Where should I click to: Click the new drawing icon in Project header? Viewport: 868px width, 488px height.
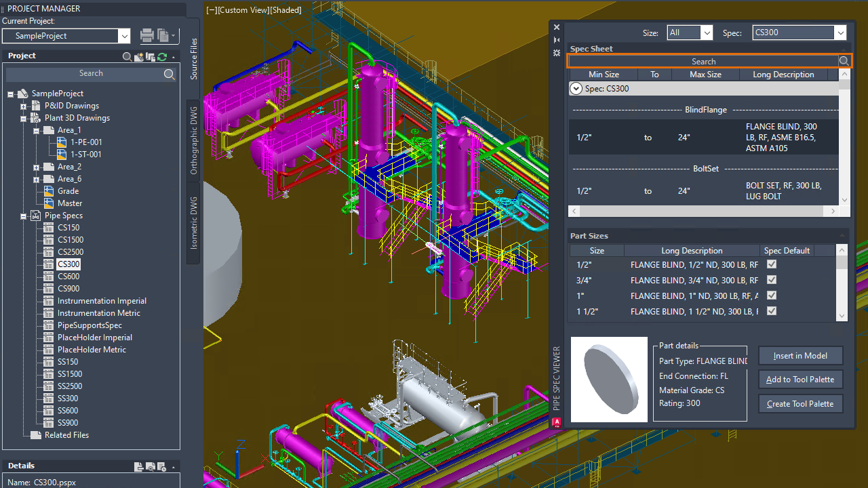(139, 57)
